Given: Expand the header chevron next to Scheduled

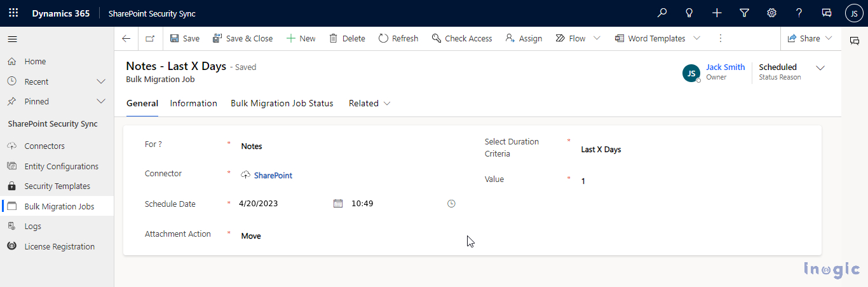Looking at the screenshot, I should pyautogui.click(x=820, y=67).
